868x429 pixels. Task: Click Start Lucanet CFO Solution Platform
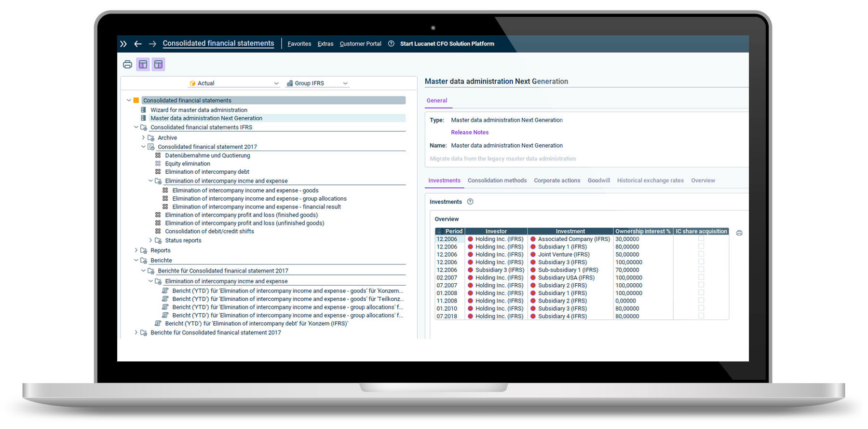click(447, 44)
